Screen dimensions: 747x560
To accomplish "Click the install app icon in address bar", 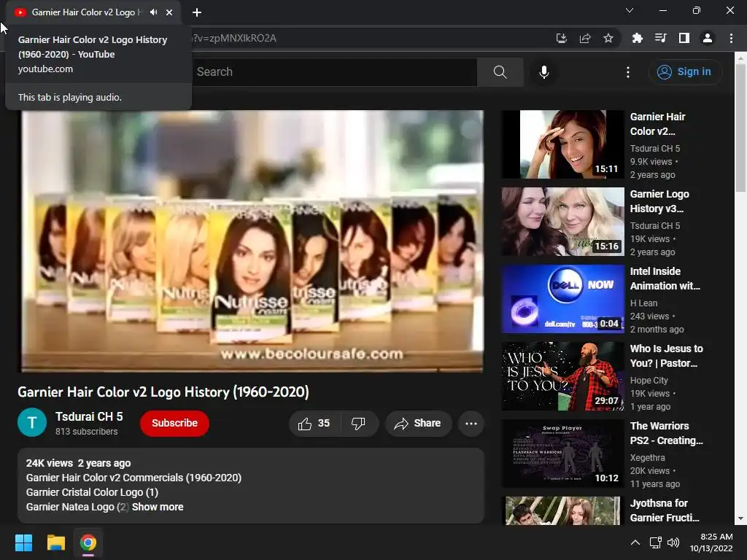I will [x=561, y=38].
